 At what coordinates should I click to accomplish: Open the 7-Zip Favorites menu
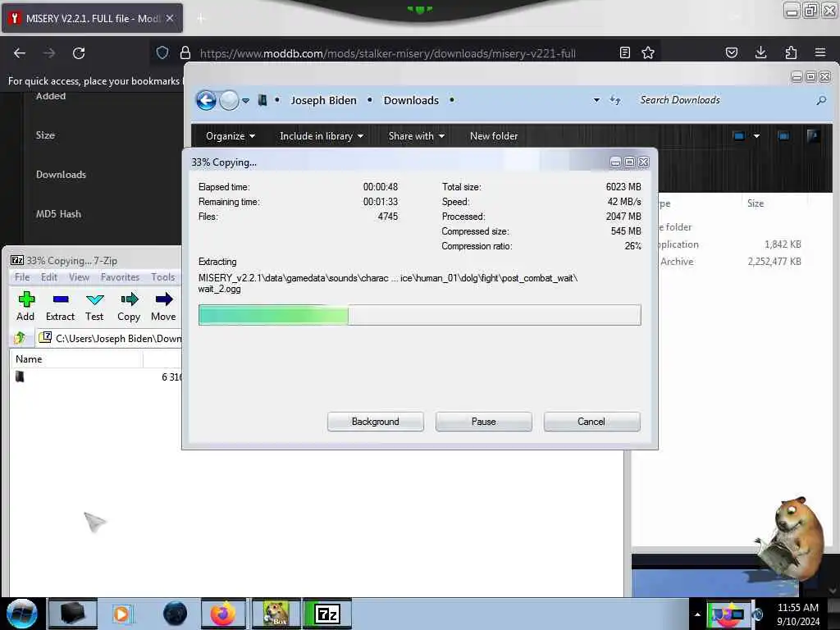120,277
